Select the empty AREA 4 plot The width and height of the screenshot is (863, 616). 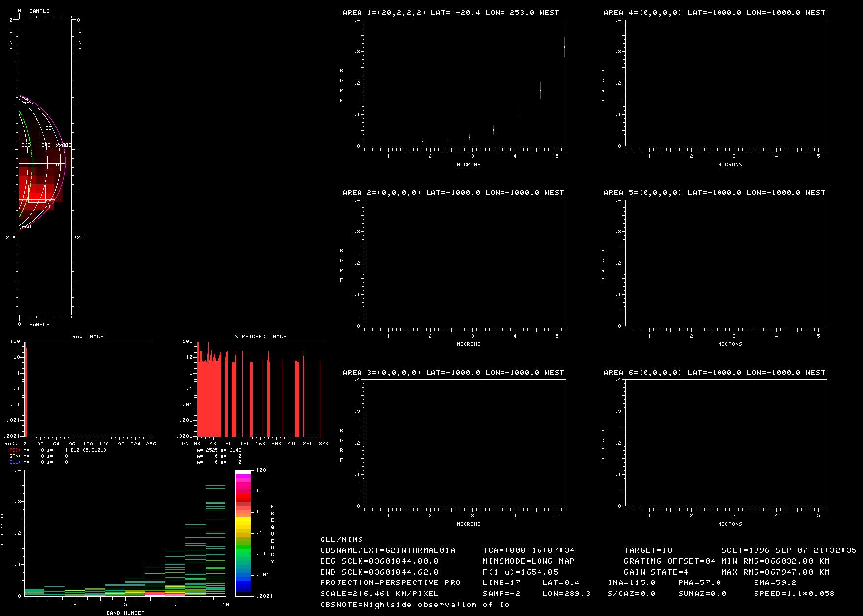(726, 83)
